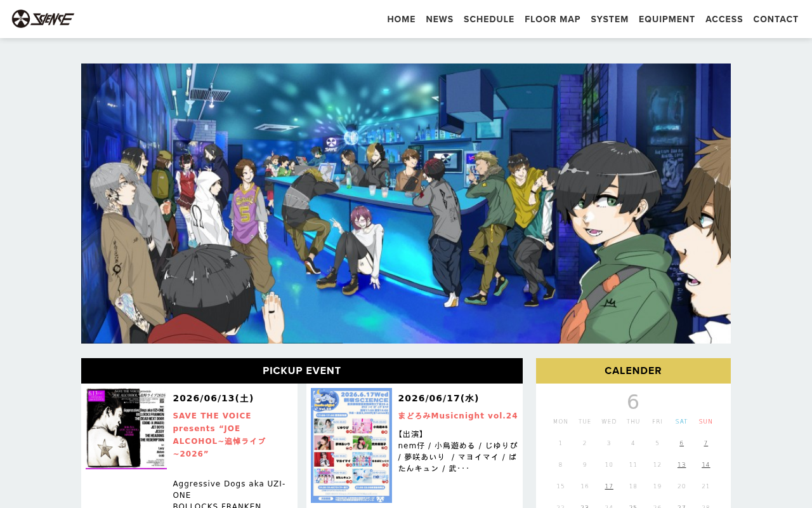This screenshot has height=508, width=812.
Task: Click the performer list starting with nem仔
Action: coord(458,457)
